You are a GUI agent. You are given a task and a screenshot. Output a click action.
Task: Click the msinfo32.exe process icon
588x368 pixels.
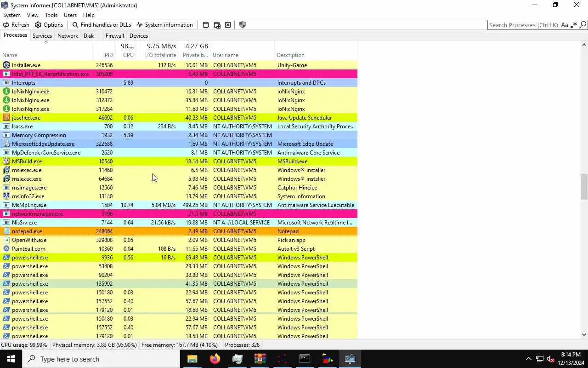[6, 196]
